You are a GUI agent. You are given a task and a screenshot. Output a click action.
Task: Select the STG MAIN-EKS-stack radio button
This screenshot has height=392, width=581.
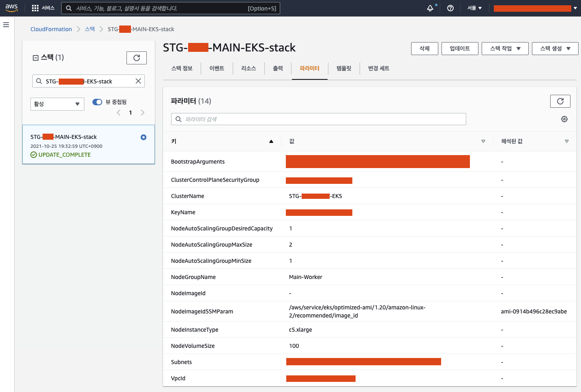point(144,137)
